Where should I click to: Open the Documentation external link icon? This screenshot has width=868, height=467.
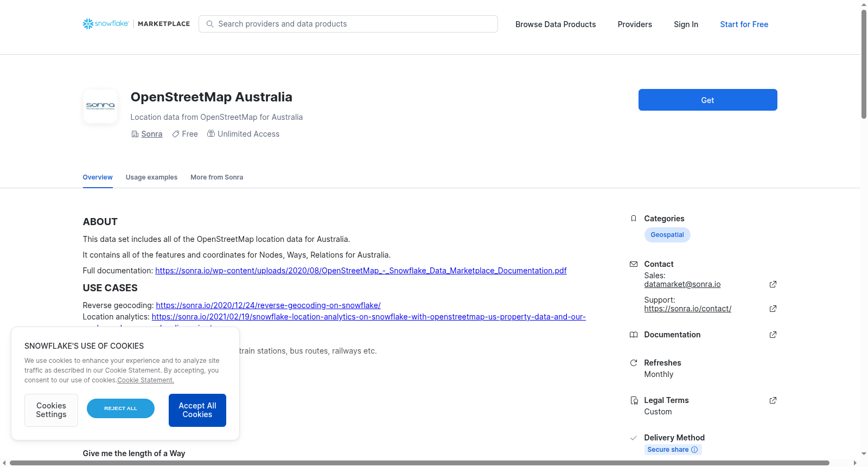coord(773,335)
